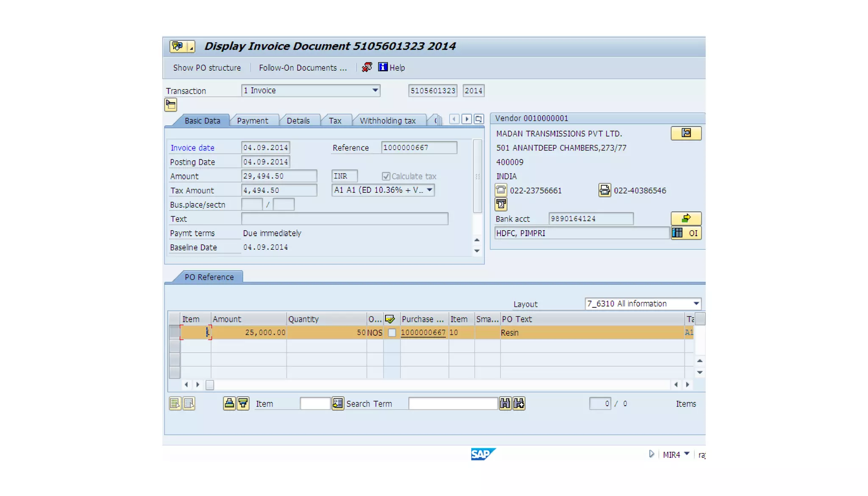Switch to the Payment tab

252,120
